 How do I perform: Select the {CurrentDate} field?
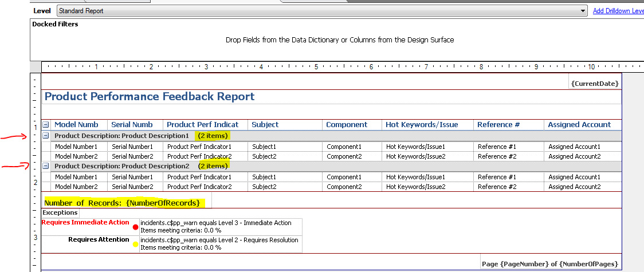coord(595,84)
